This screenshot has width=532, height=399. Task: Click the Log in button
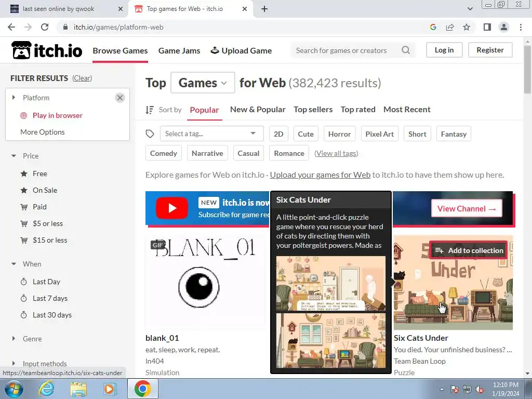tap(444, 50)
